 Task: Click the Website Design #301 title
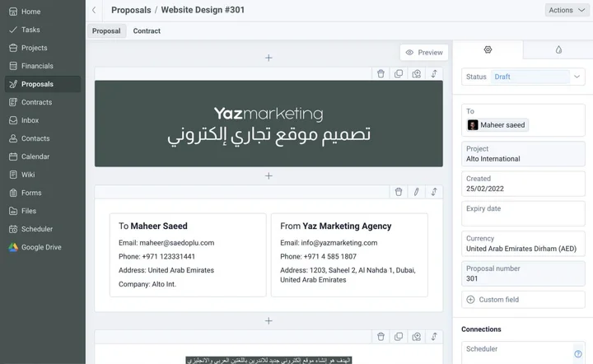pos(203,10)
